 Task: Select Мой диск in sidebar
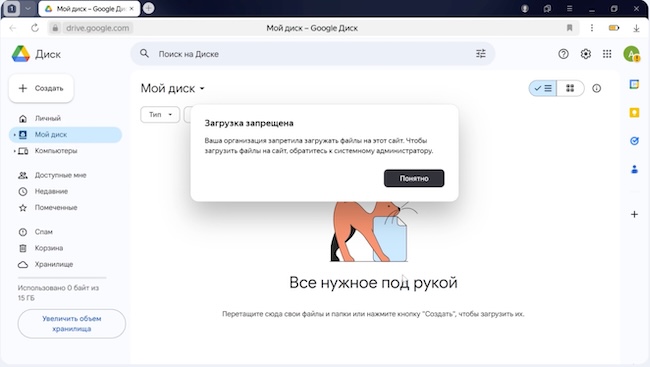coord(65,134)
